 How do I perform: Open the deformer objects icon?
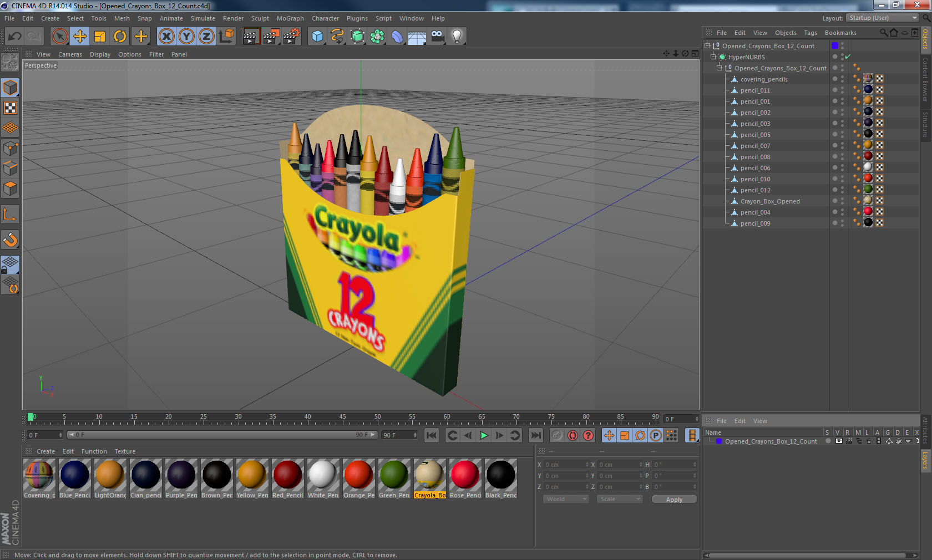click(x=398, y=37)
